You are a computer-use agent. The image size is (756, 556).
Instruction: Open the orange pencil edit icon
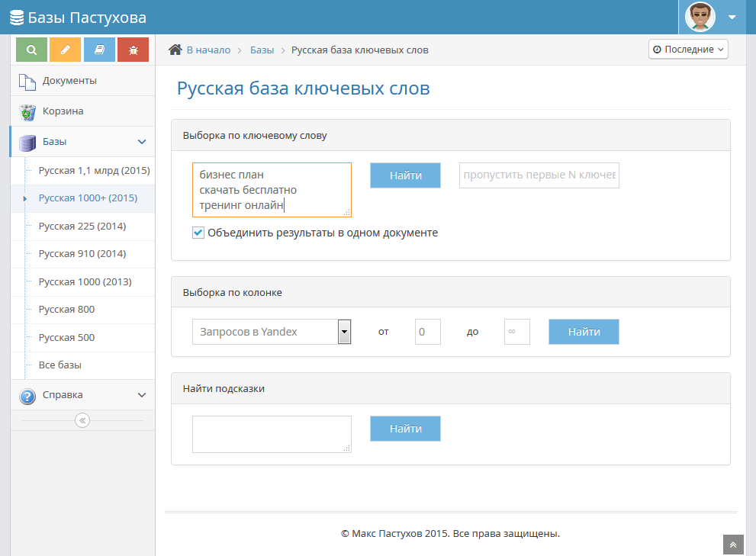[65, 49]
